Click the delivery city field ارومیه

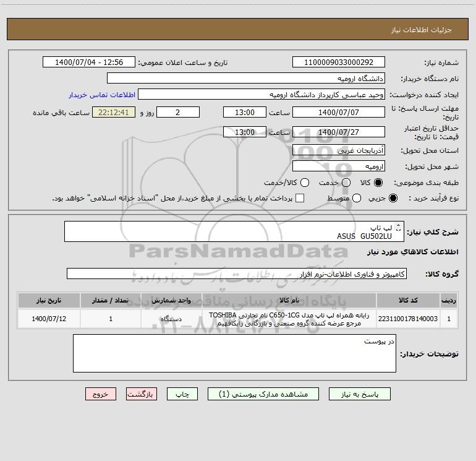tap(339, 166)
